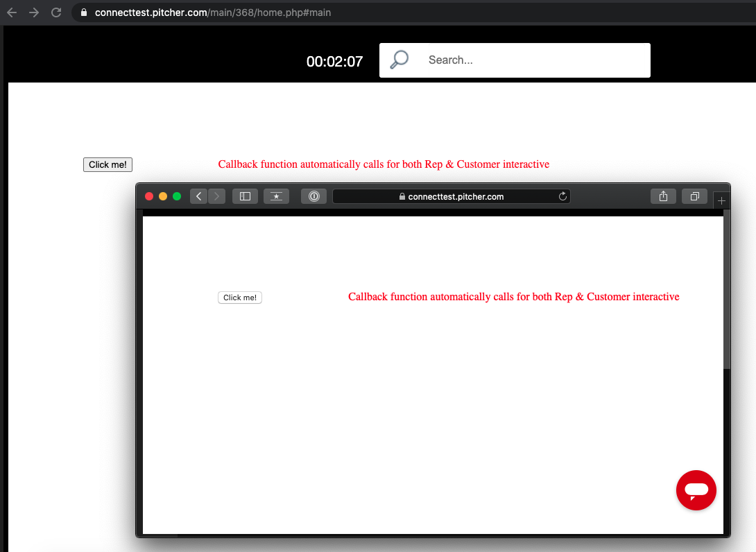Reload the page in Safari
This screenshot has height=552, width=756.
coord(562,196)
